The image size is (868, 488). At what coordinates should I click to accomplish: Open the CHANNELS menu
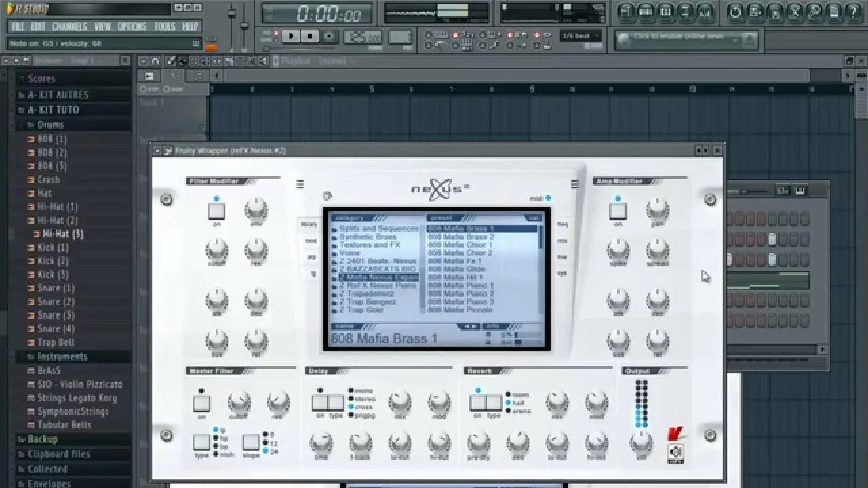69,26
